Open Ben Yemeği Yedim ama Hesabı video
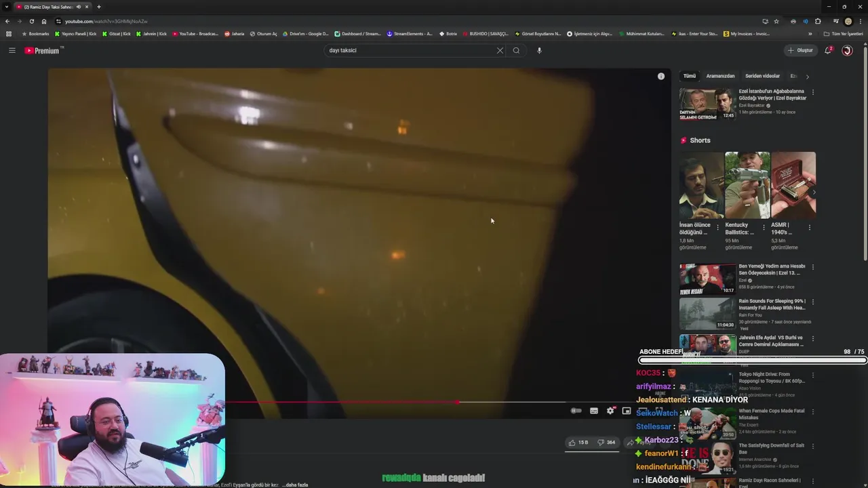 click(707, 279)
